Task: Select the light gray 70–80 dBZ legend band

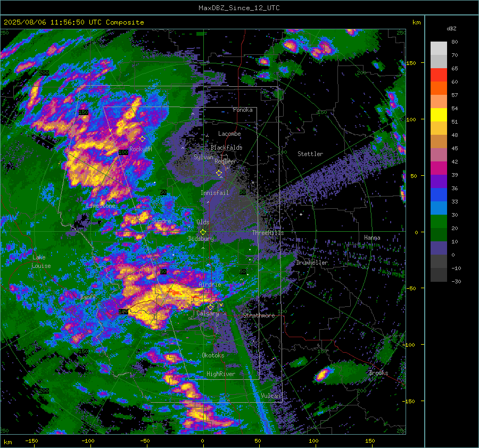Action: 439,48
